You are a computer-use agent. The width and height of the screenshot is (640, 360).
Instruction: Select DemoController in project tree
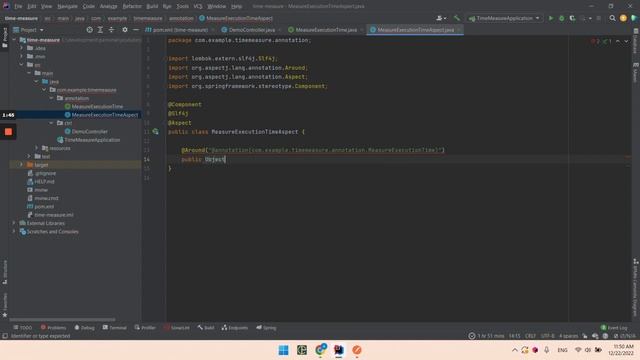(89, 131)
